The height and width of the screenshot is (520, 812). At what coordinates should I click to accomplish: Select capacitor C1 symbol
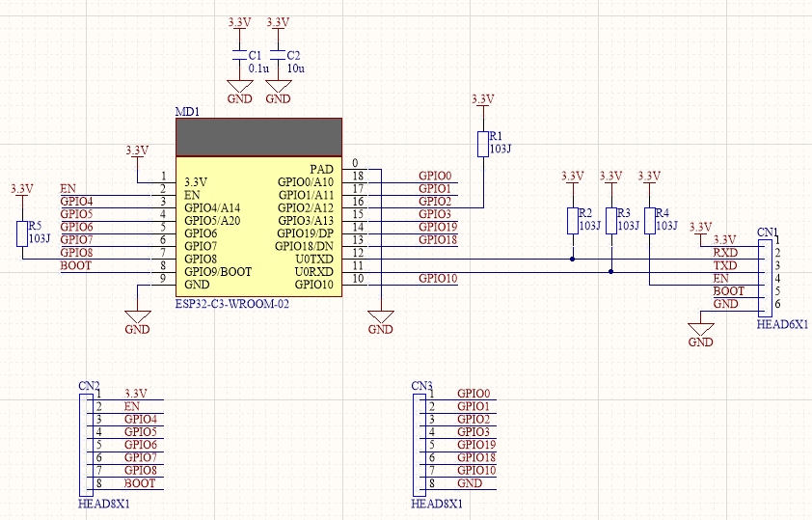click(239, 55)
